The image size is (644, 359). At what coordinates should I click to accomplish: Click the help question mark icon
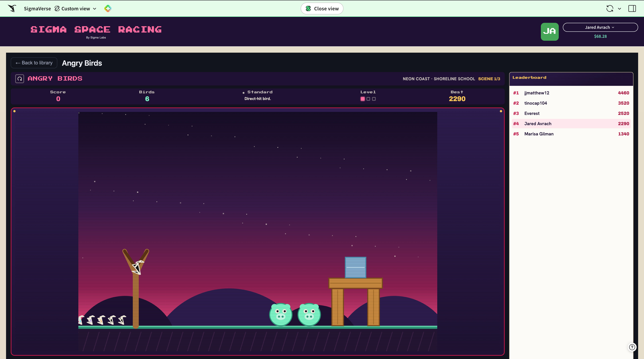click(x=632, y=347)
